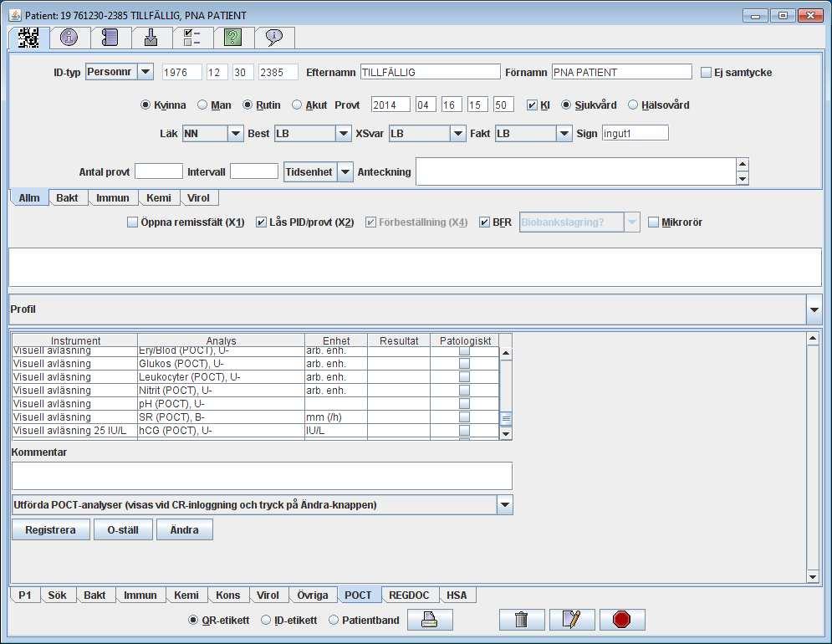The height and width of the screenshot is (644, 832).
Task: Open the information tab icon
Action: pos(69,38)
